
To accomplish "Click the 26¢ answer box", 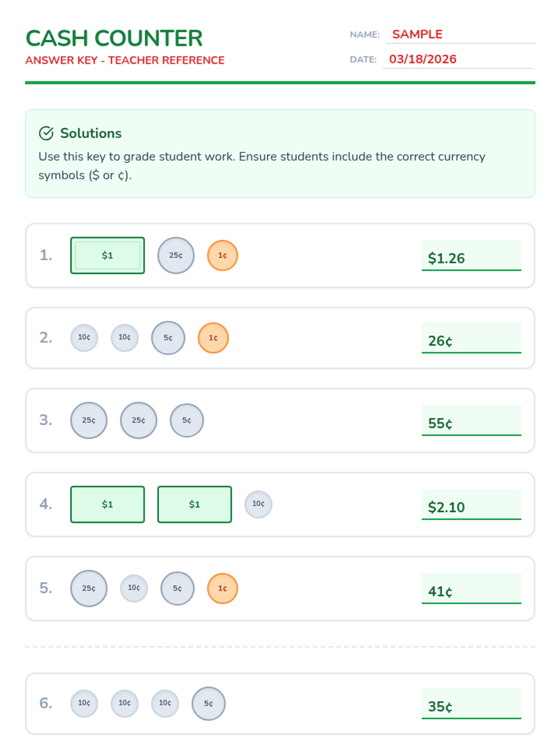I will (x=471, y=338).
